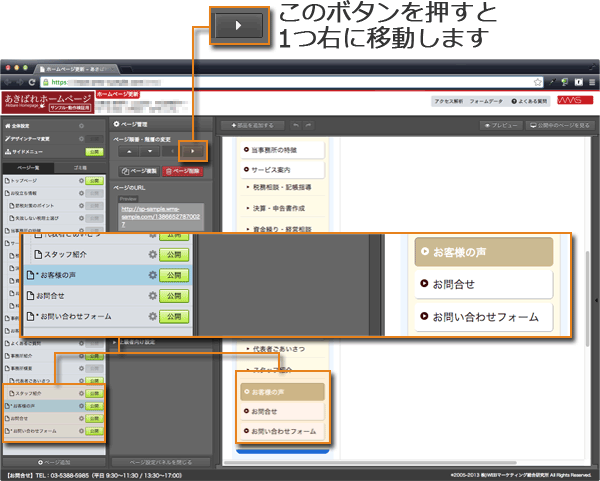This screenshot has height=481, width=600.
Task: Bookmark page with the star icon
Action: click(538, 82)
